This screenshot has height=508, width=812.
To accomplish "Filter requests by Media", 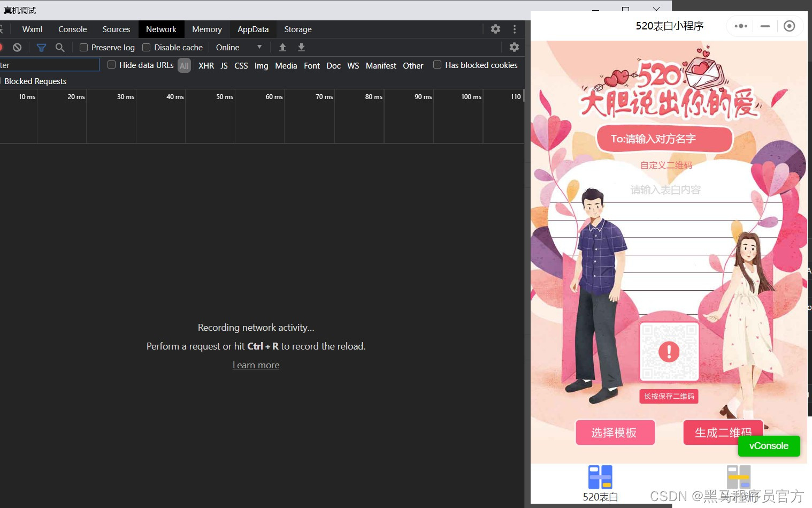I will [286, 66].
